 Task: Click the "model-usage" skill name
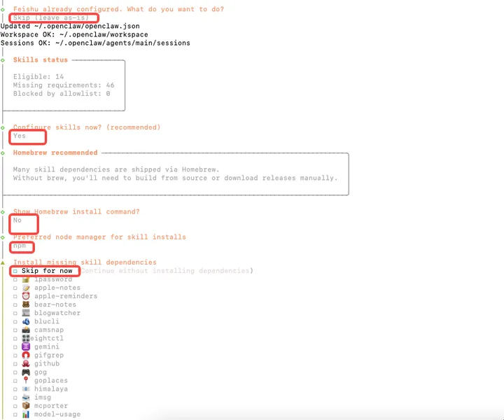pyautogui.click(x=57, y=414)
